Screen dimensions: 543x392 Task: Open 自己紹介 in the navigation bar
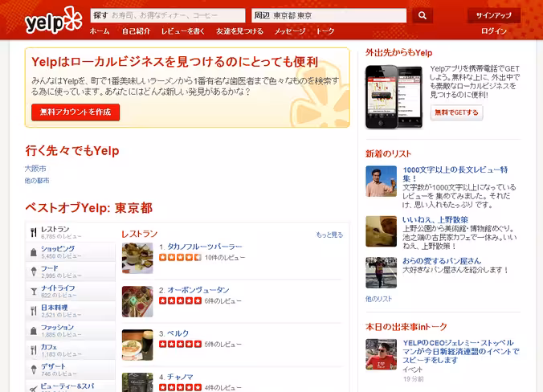136,31
